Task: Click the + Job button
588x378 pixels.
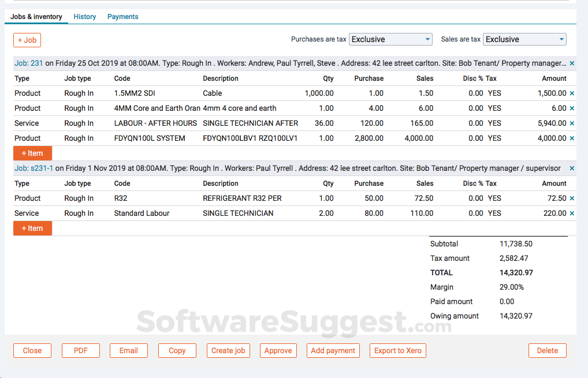Action: click(27, 40)
